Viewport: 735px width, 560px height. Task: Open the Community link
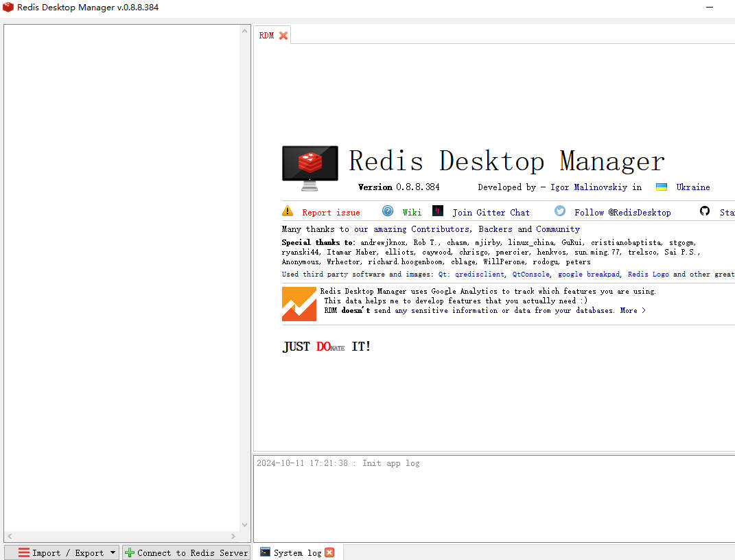(x=558, y=229)
